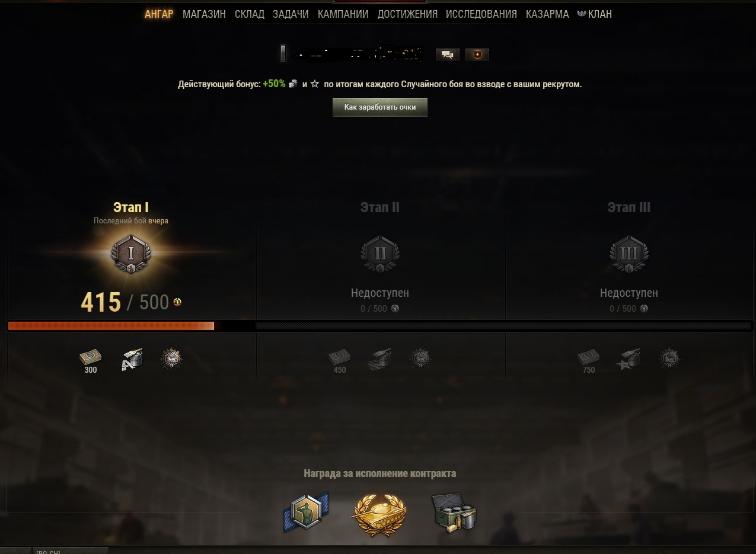
Task: Click the 300 bonds reward icon
Action: 91,357
